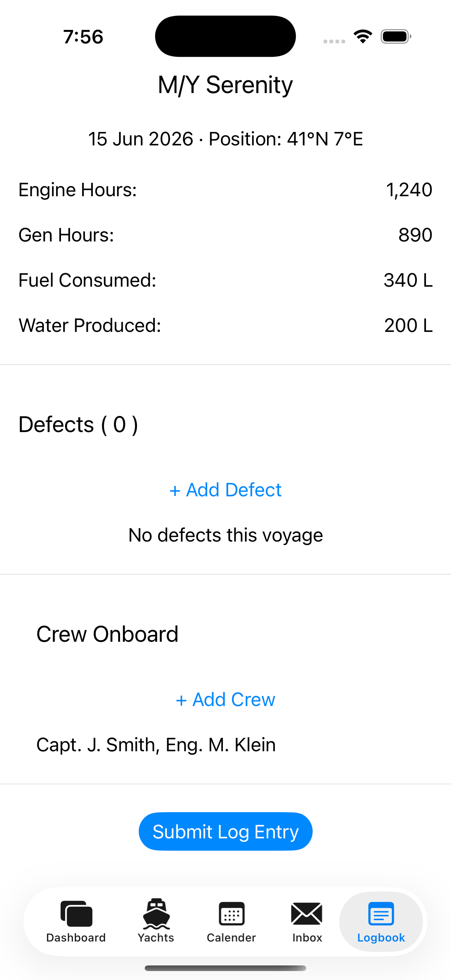Open the Calender grid icon
451x980 pixels.
point(231,913)
